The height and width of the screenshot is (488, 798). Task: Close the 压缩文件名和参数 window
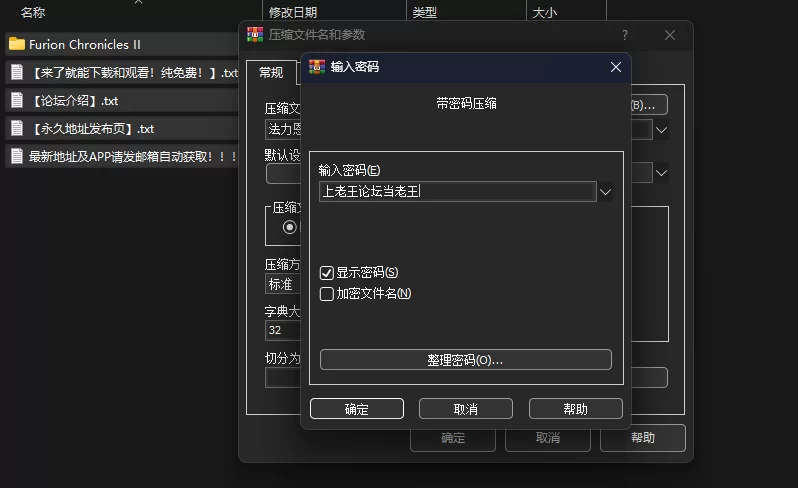670,35
